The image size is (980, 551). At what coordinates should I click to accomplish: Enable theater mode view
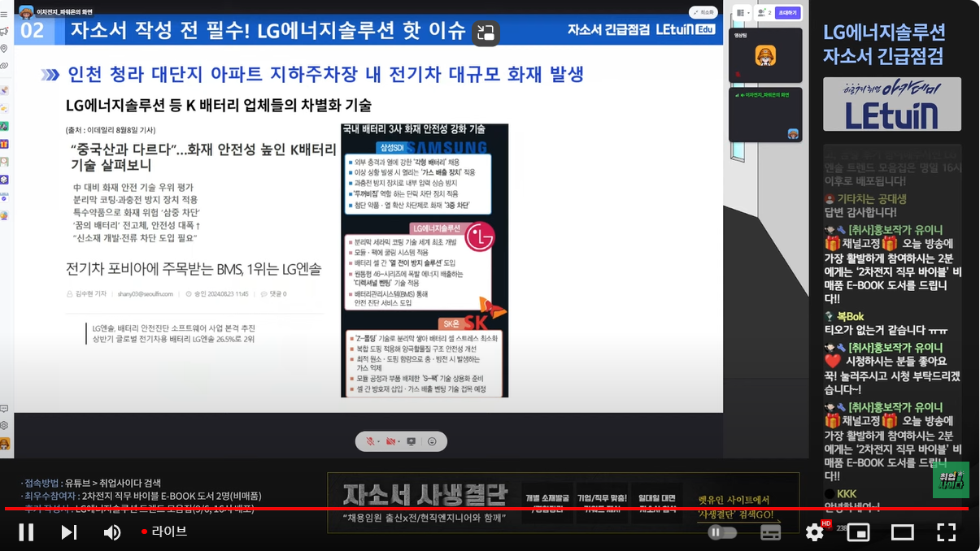pyautogui.click(x=902, y=532)
